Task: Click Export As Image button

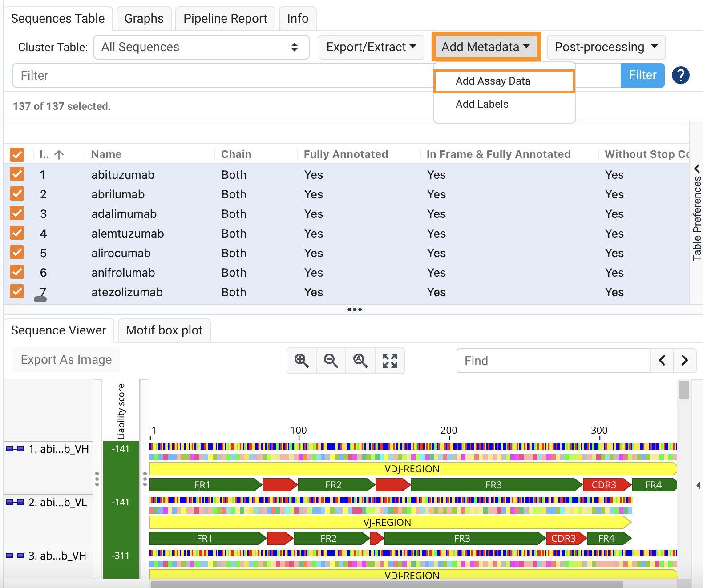Action: [x=66, y=360]
